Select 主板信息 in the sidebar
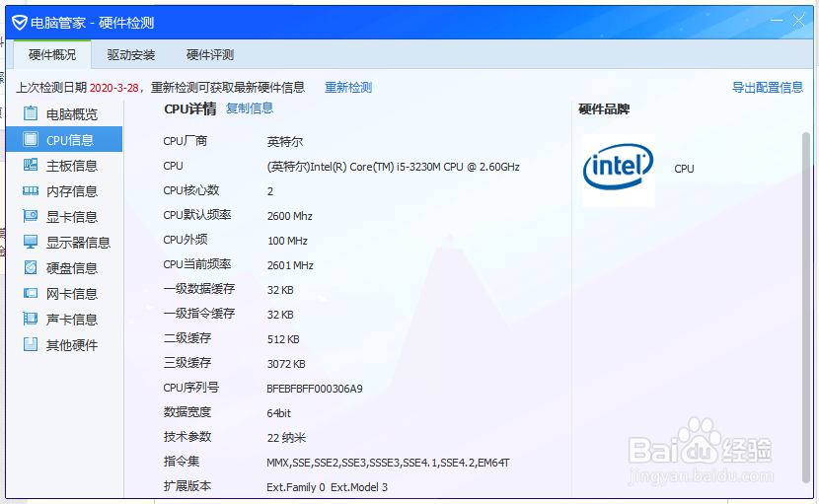Image resolution: width=819 pixels, height=504 pixels. click(64, 166)
